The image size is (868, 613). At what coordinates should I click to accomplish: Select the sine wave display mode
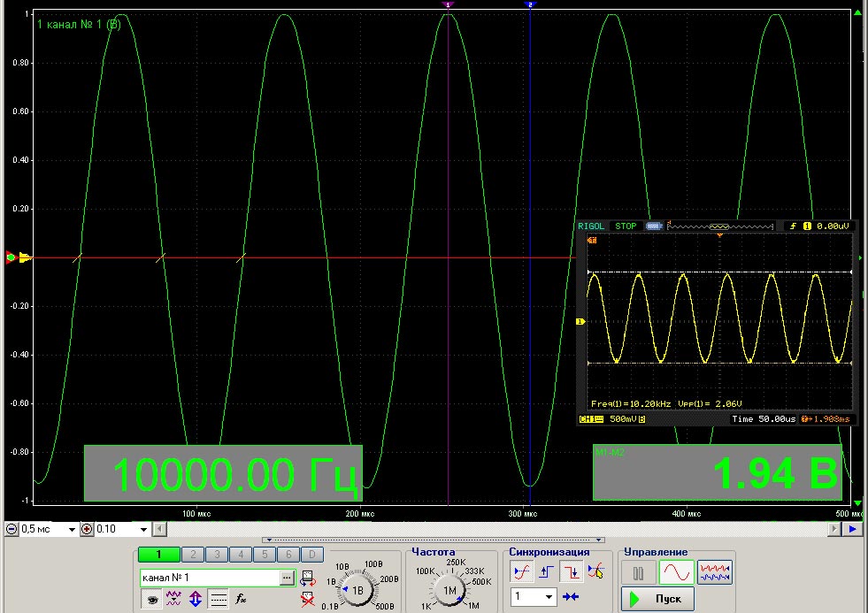(676, 572)
